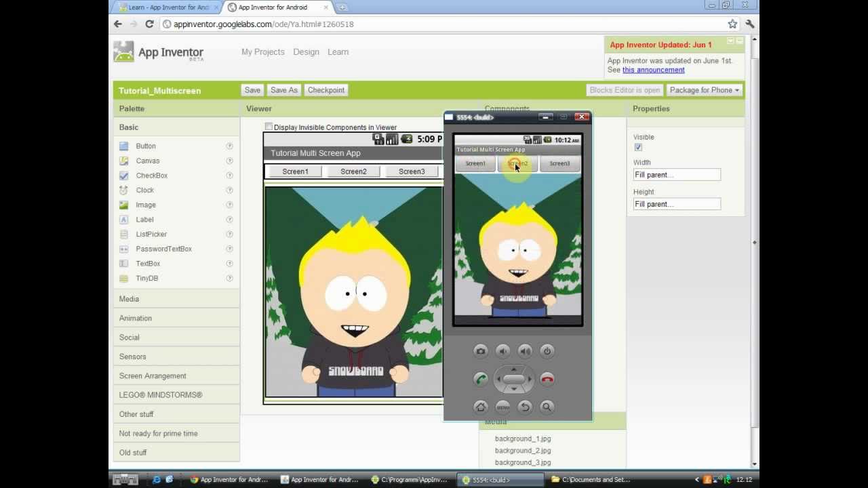The width and height of the screenshot is (868, 488).
Task: Click the Width property field
Action: click(677, 175)
